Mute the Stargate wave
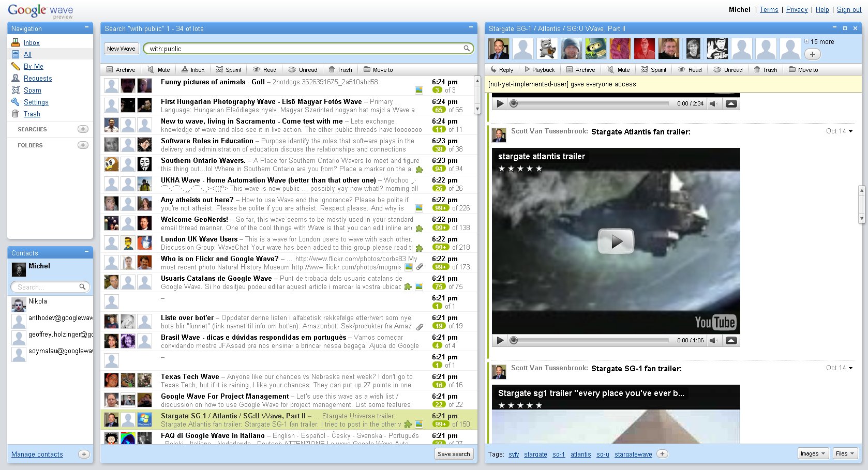The width and height of the screenshot is (868, 470). 619,70
